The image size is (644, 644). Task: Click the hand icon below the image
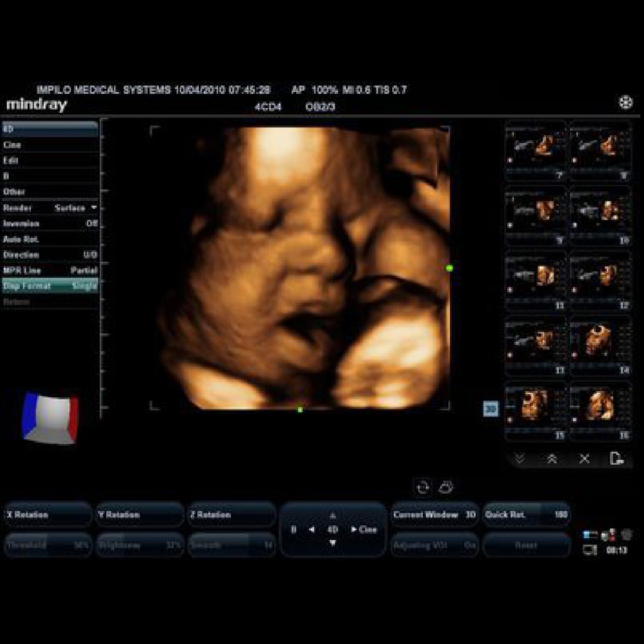click(446, 487)
